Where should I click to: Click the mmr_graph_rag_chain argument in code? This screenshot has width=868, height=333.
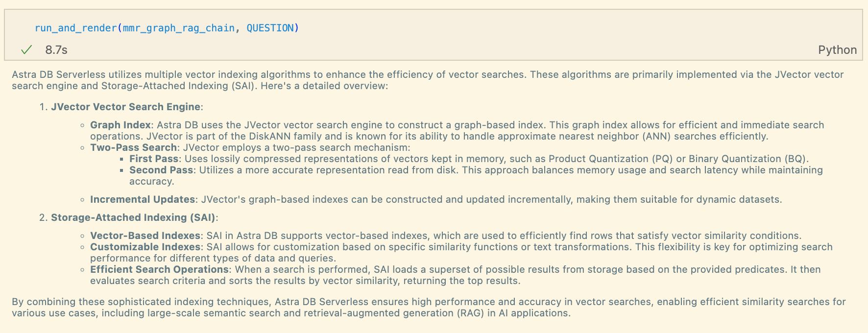(x=178, y=28)
